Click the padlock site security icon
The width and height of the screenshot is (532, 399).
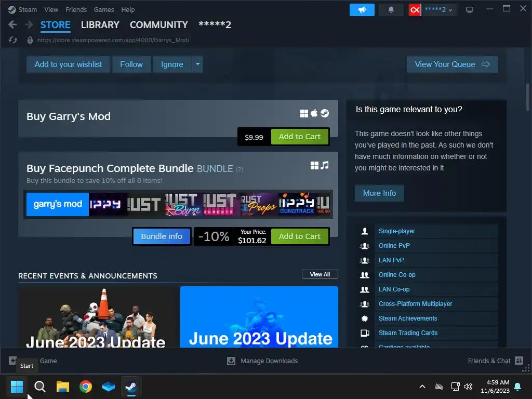[x=30, y=40]
